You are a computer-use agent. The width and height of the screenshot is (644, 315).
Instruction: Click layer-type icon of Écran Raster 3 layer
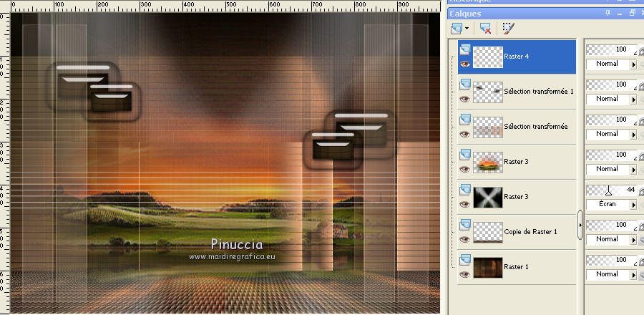465,189
